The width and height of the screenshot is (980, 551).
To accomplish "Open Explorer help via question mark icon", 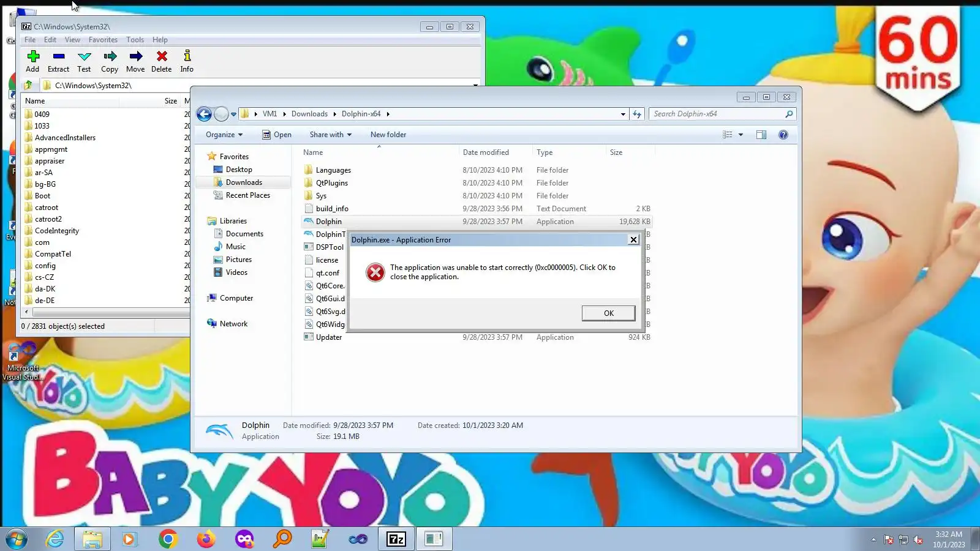I will click(x=783, y=135).
